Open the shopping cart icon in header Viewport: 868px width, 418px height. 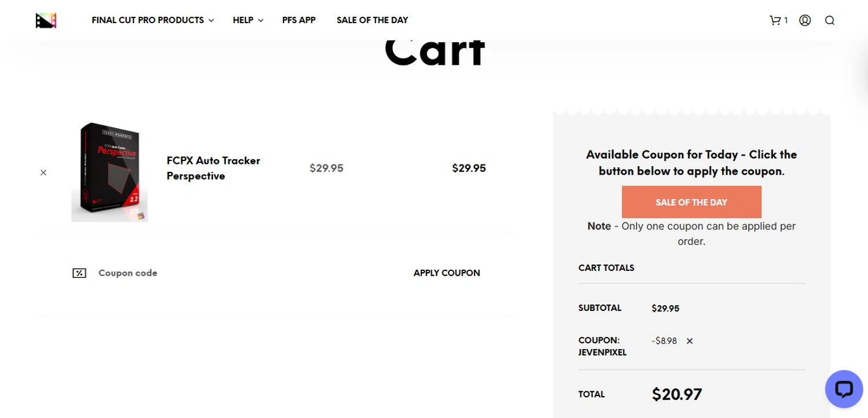click(775, 20)
